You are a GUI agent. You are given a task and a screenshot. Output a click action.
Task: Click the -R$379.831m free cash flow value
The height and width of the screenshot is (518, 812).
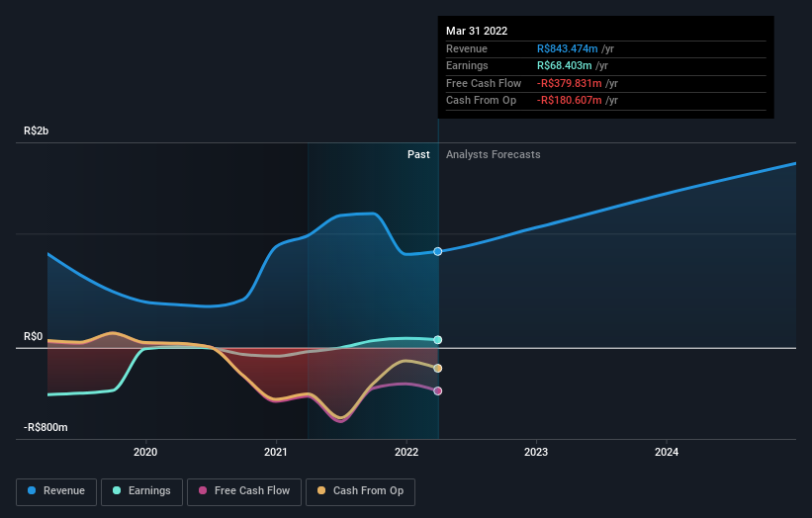point(569,83)
